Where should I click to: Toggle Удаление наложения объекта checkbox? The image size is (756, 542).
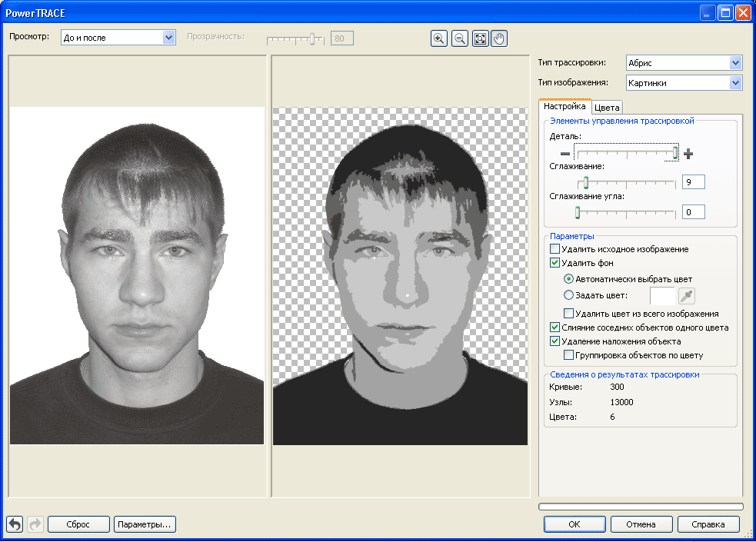tap(555, 341)
